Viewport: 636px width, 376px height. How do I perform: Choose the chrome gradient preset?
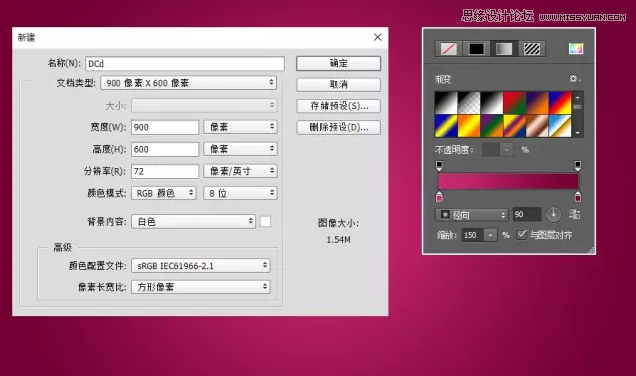click(x=560, y=126)
